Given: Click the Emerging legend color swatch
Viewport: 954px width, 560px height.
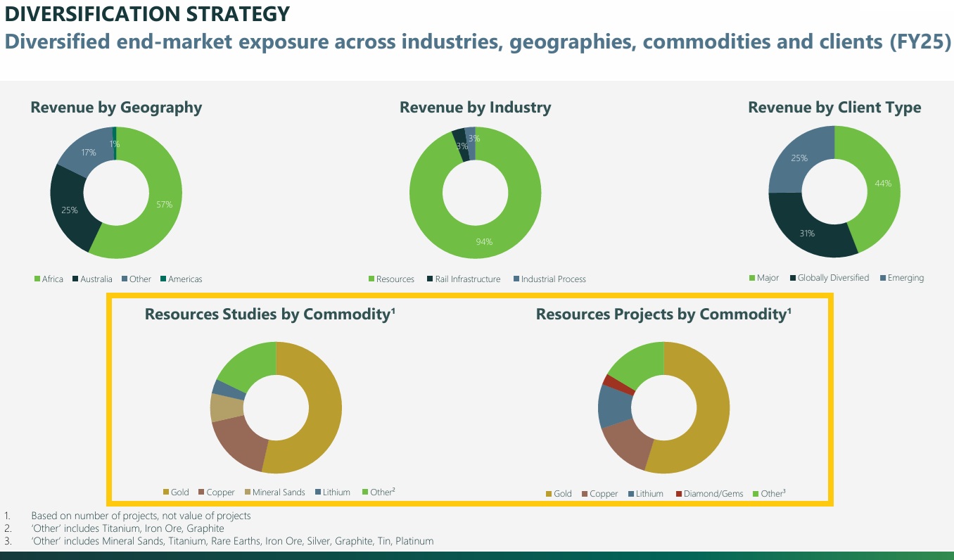Looking at the screenshot, I should (x=882, y=278).
